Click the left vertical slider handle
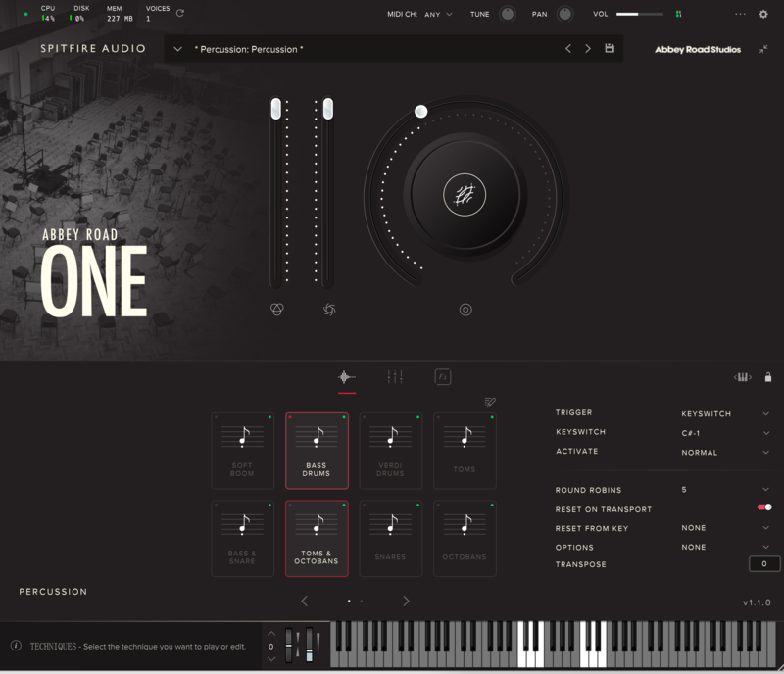 (x=275, y=109)
